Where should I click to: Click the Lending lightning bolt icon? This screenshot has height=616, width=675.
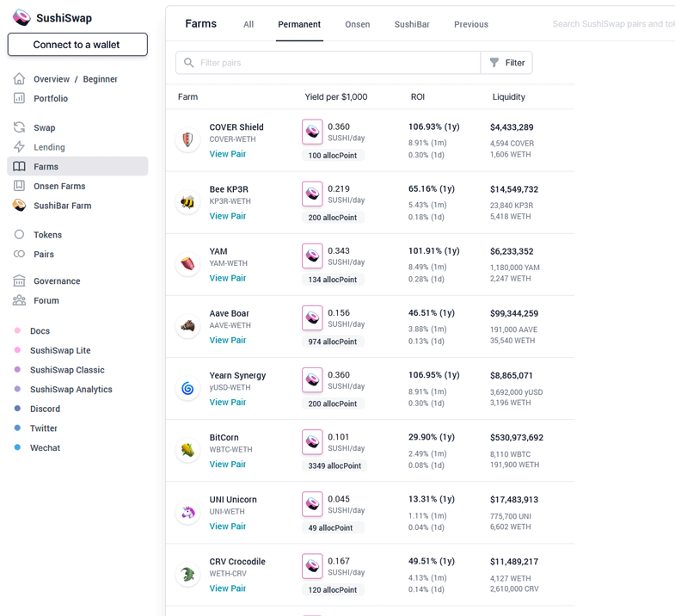(19, 147)
